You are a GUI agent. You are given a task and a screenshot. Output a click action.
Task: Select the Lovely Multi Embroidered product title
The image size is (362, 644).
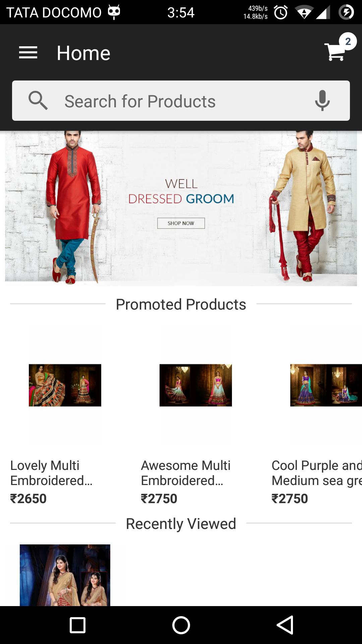[51, 473]
